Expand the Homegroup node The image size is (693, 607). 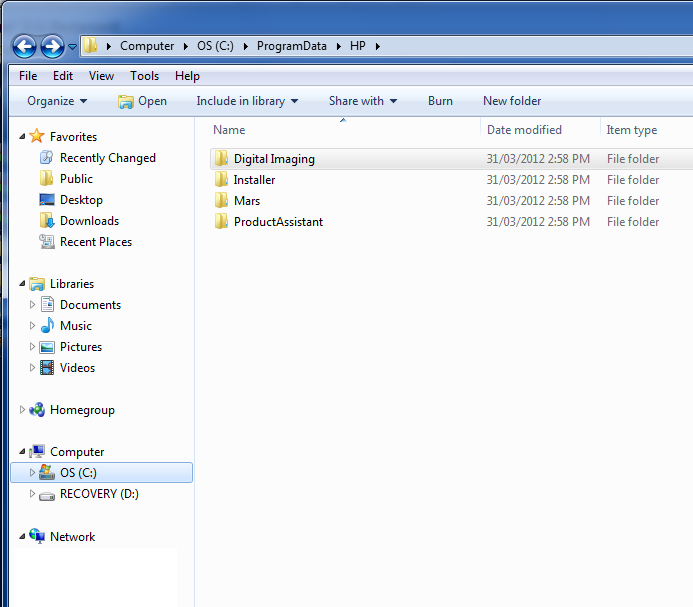(x=22, y=410)
